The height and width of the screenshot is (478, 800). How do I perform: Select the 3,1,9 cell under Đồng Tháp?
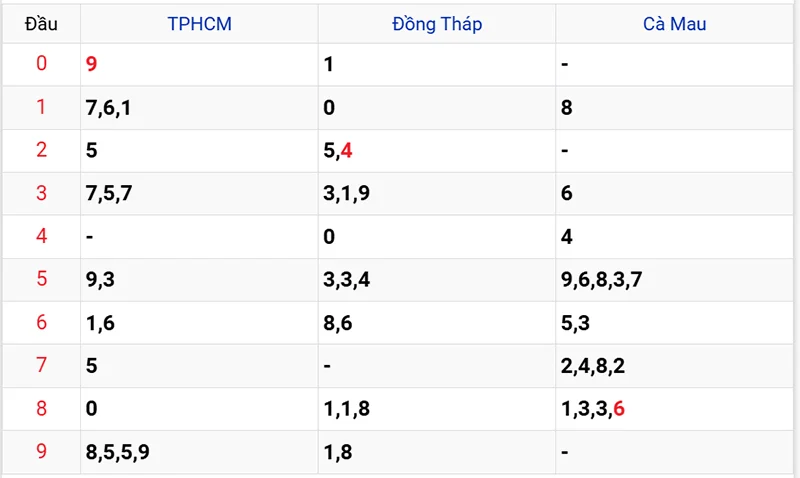point(347,194)
